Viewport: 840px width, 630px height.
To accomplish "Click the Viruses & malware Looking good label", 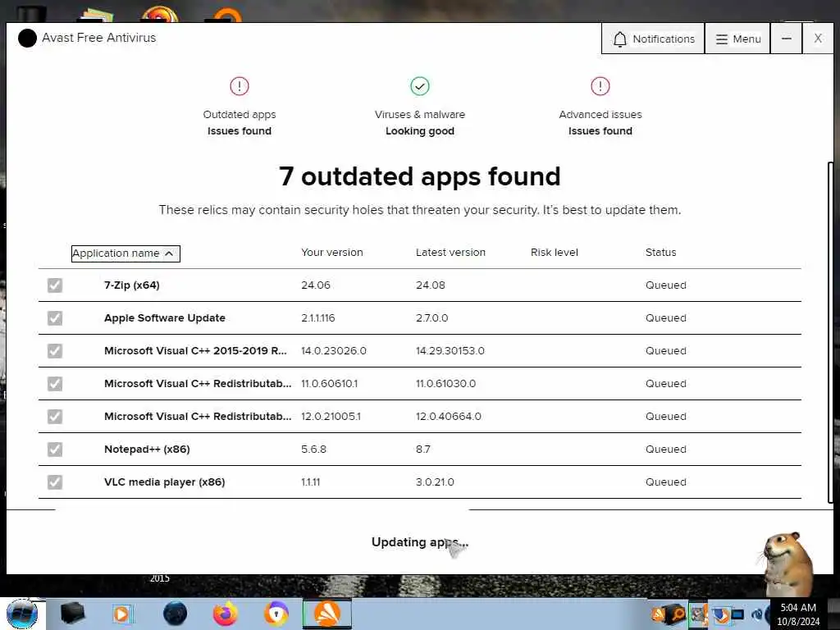I will 420,130.
